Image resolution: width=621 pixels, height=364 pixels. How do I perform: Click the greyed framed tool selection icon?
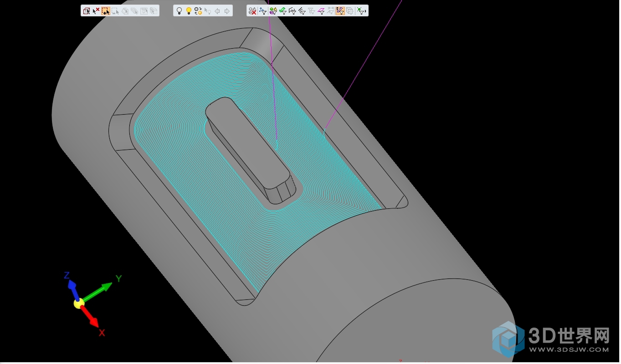tap(144, 11)
